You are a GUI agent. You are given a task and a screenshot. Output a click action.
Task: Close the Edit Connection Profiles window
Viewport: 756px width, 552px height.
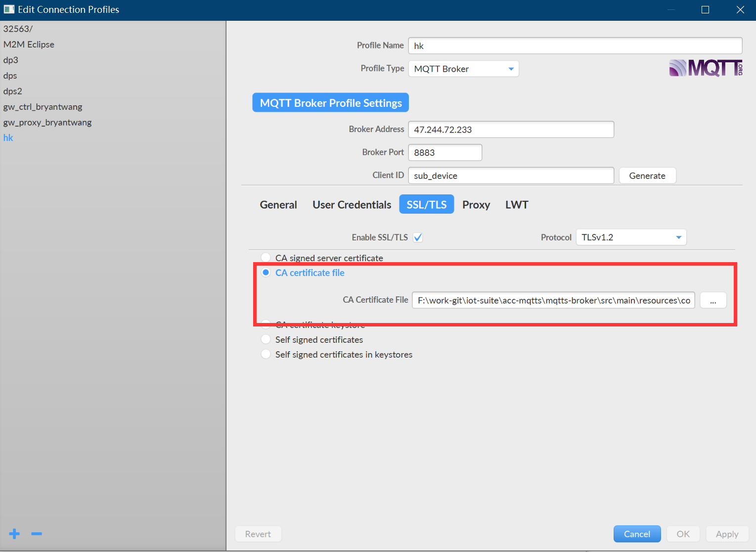coord(740,10)
